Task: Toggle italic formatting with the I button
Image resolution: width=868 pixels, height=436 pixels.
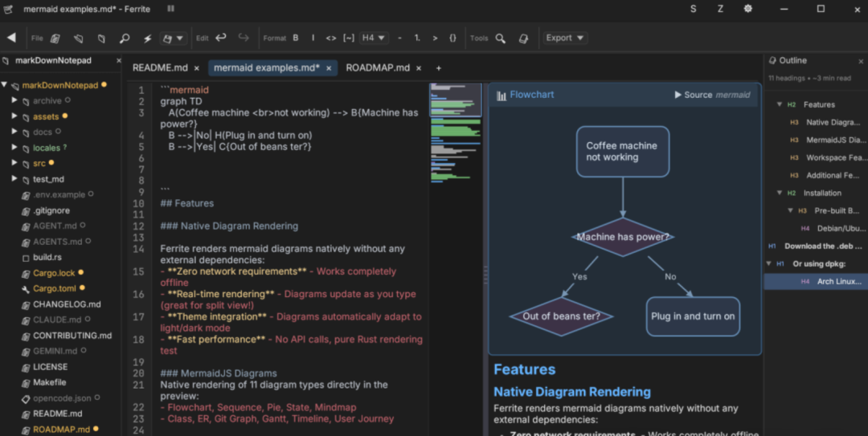Action: point(313,38)
